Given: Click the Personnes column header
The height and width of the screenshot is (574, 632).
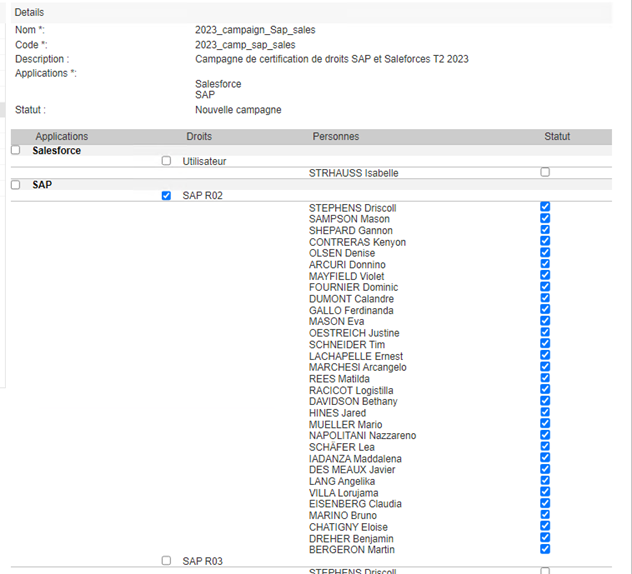Looking at the screenshot, I should click(x=336, y=136).
